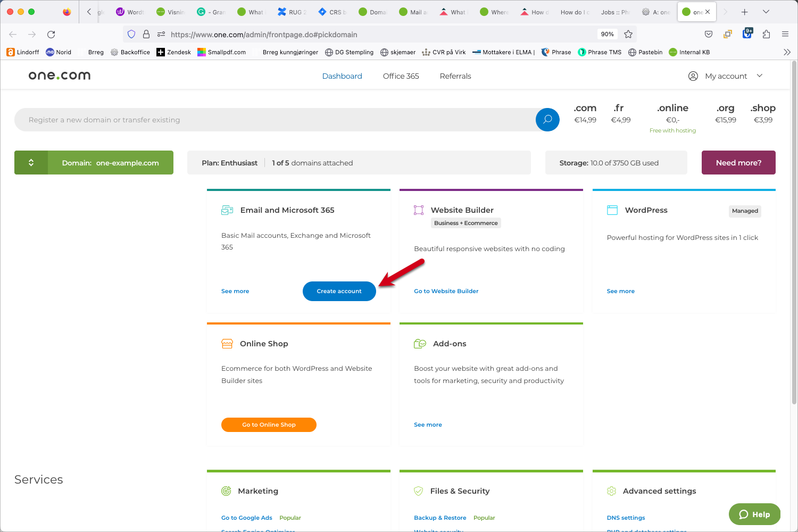Viewport: 798px width, 532px height.
Task: Click the browser URL address bar
Action: click(379, 34)
